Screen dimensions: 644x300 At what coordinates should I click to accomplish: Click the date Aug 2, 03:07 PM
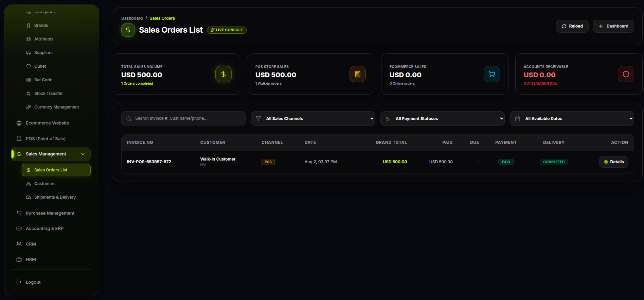coord(321,162)
